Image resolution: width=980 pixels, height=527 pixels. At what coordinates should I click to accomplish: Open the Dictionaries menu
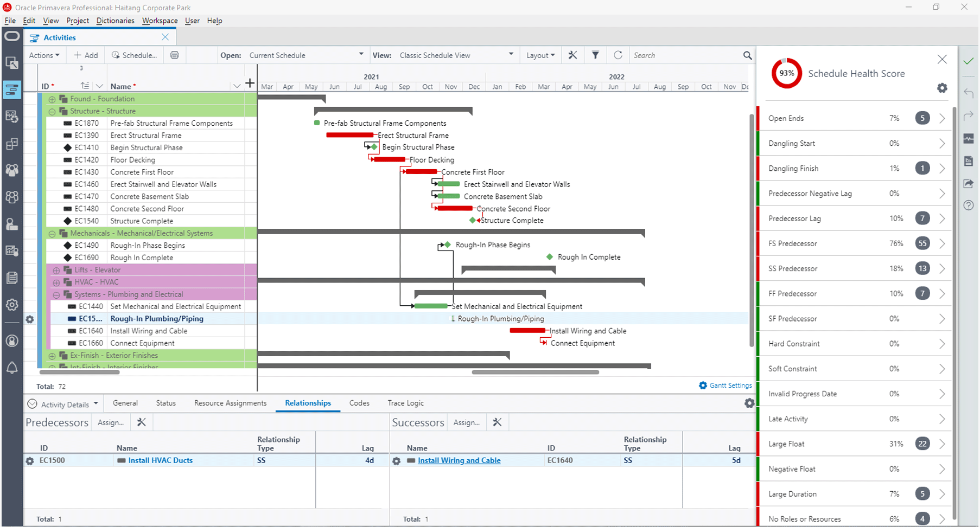[115, 21]
